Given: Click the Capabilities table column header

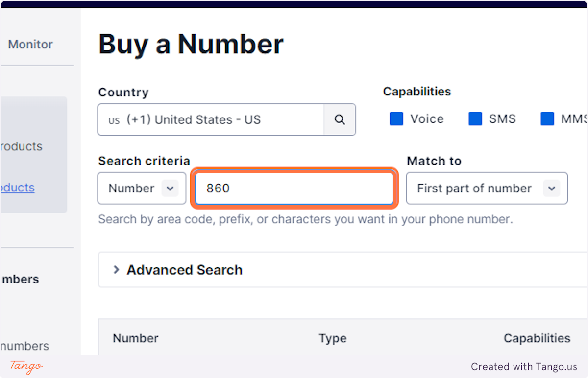Looking at the screenshot, I should coord(537,338).
